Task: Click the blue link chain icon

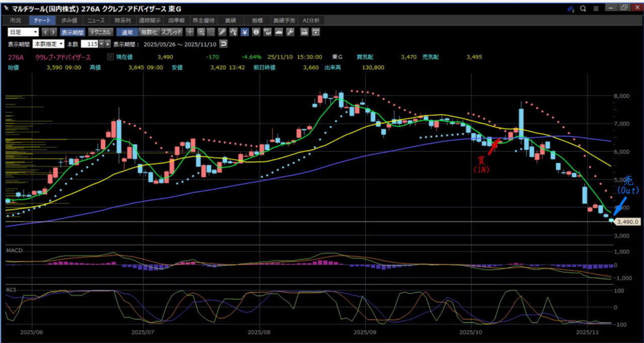Action: tap(571, 8)
